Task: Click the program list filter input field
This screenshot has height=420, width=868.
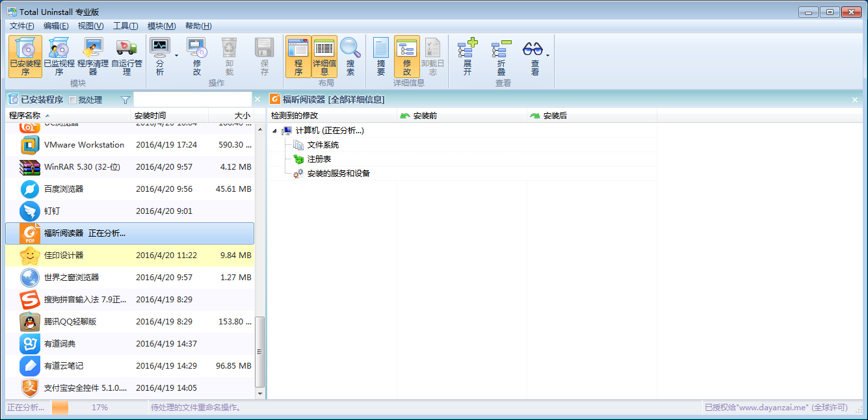Action: [192, 99]
